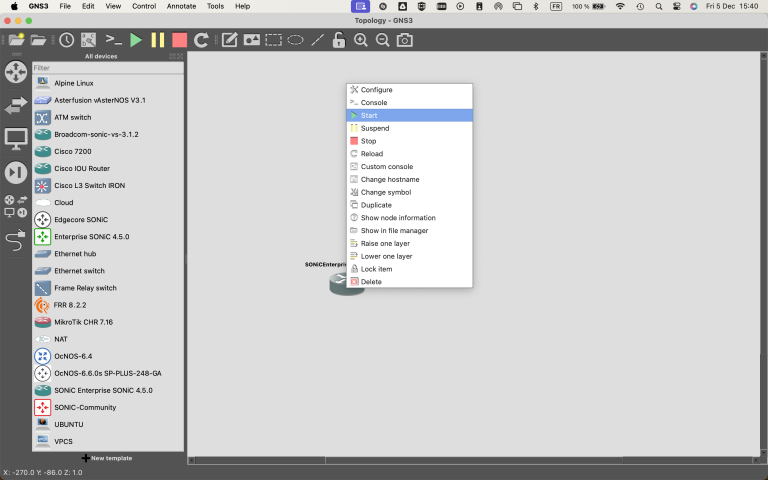The image size is (768, 480).
Task: Click the Start all nodes green play icon
Action: (x=136, y=40)
